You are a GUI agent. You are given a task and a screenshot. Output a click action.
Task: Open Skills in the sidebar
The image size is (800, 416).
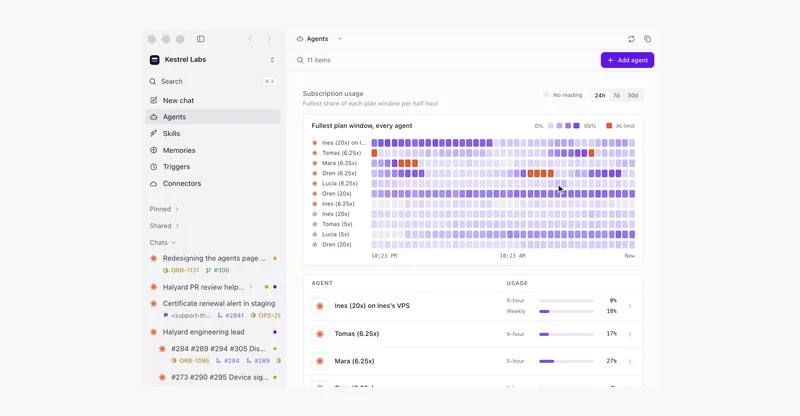point(213,134)
